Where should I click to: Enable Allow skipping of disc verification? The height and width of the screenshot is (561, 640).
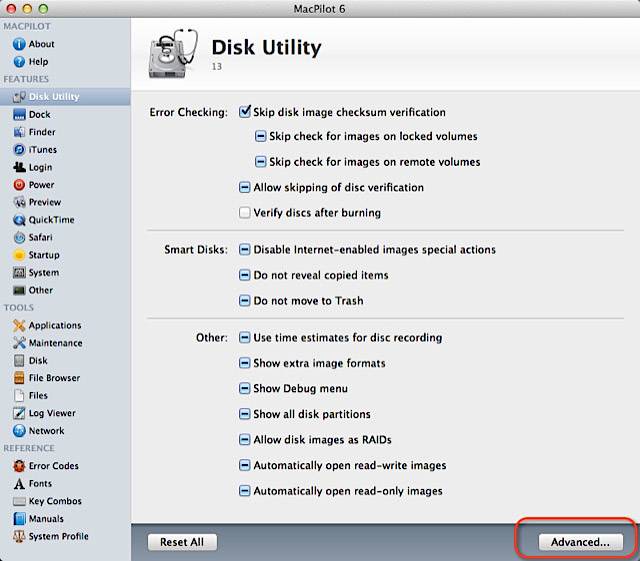pyautogui.click(x=244, y=188)
